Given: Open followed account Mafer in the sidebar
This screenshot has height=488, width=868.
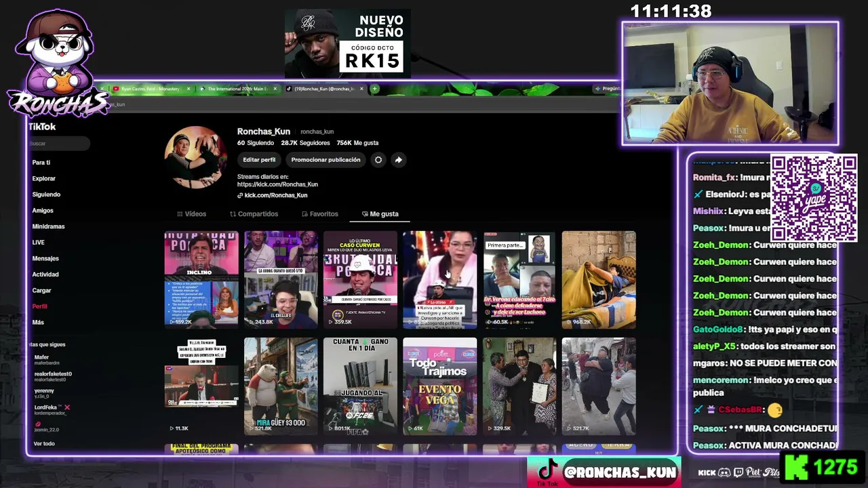Looking at the screenshot, I should point(46,360).
